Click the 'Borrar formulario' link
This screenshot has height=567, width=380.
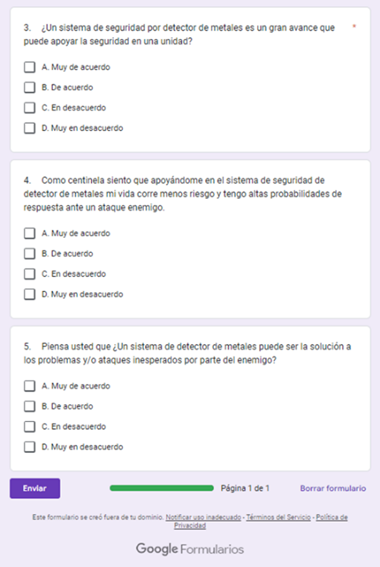[333, 488]
